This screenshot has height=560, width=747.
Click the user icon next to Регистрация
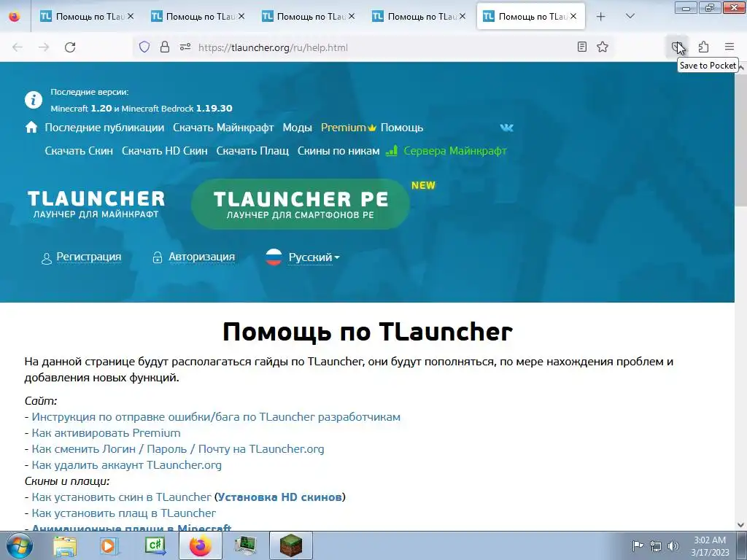tap(46, 259)
